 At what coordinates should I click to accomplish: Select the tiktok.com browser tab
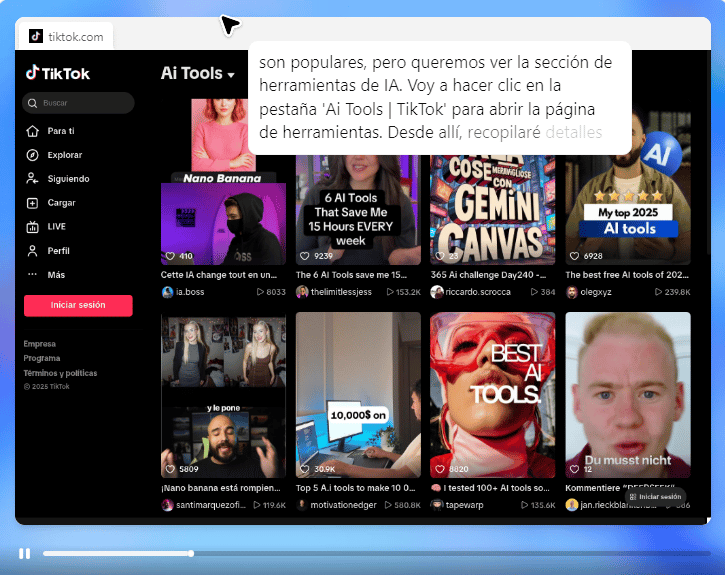[x=66, y=36]
